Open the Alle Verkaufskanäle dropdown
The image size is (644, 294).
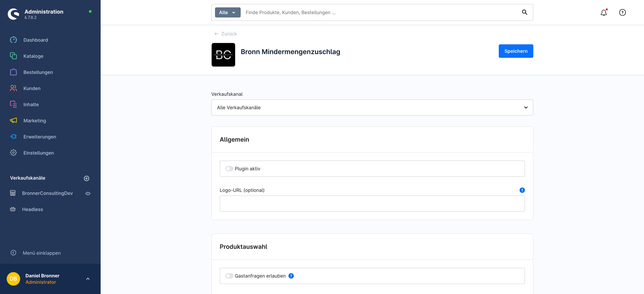(x=372, y=107)
